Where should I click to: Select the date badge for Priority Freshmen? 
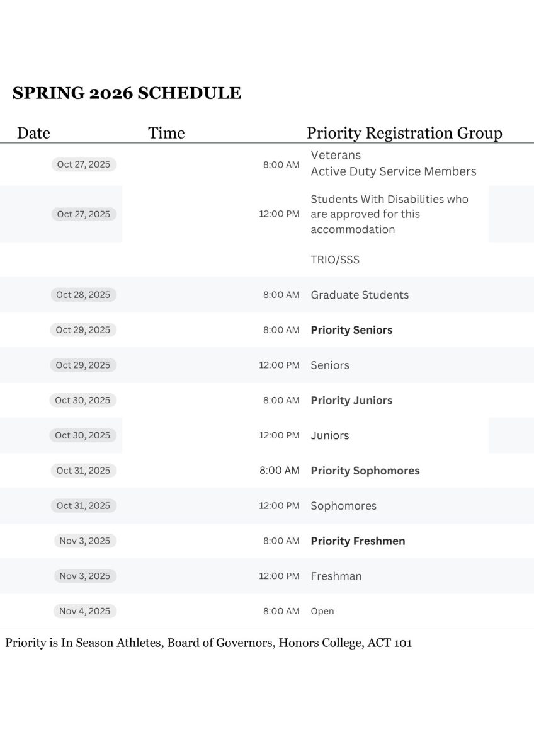pos(84,541)
